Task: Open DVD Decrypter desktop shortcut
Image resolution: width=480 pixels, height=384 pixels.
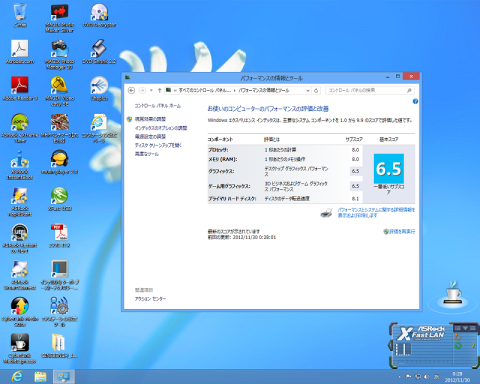Action: pos(99,15)
